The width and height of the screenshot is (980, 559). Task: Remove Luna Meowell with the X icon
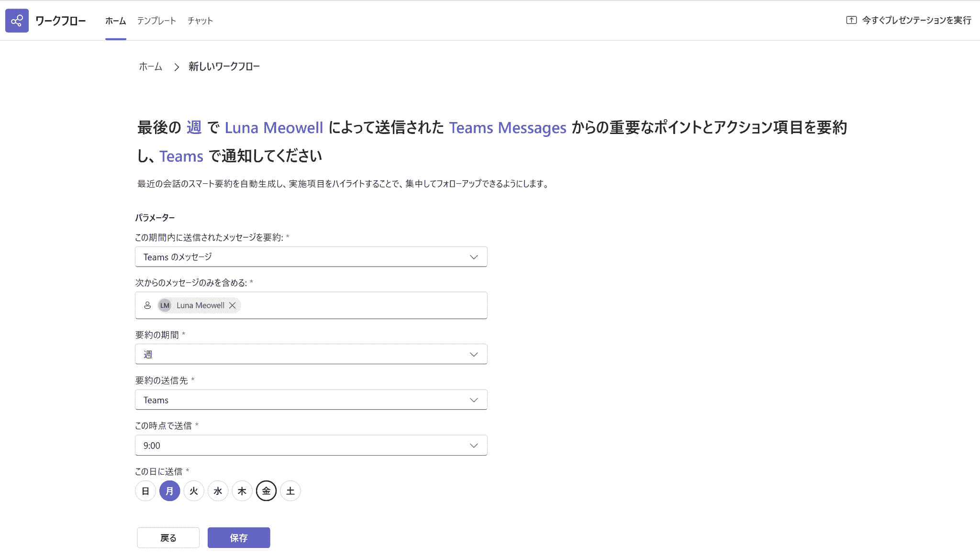coord(232,305)
